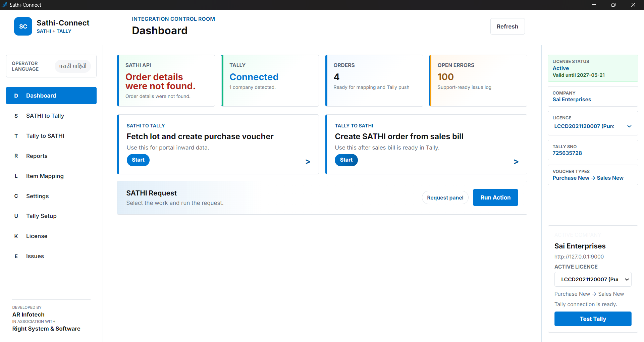Minimize the Sathi-Connect window

594,5
